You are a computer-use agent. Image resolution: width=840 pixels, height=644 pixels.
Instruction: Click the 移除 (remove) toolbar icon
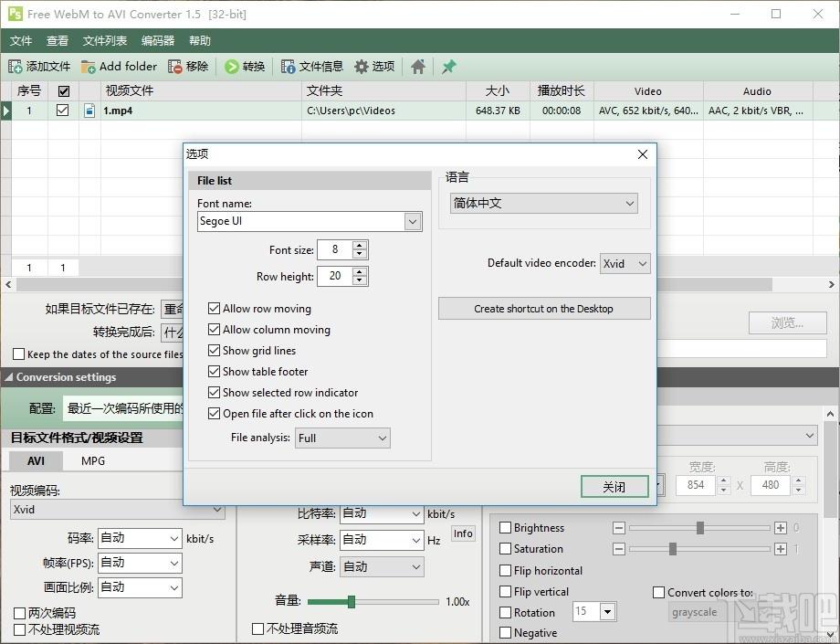click(175, 67)
